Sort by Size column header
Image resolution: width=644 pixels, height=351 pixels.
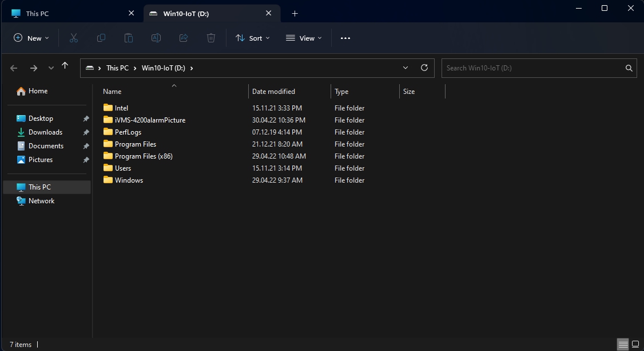[422, 91]
